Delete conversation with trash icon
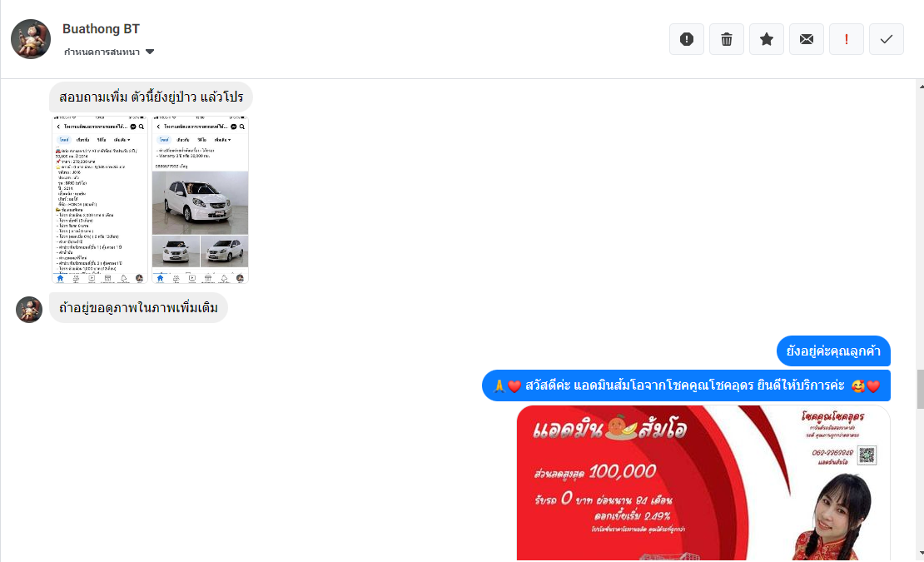This screenshot has width=924, height=562. [727, 39]
